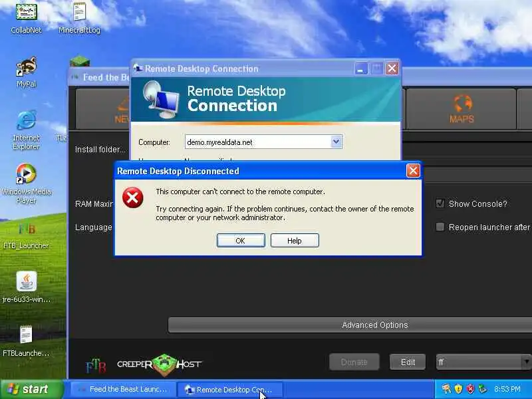Viewport: 532px width, 399px height.
Task: Click the yellow shield security tray icon
Action: (458, 389)
